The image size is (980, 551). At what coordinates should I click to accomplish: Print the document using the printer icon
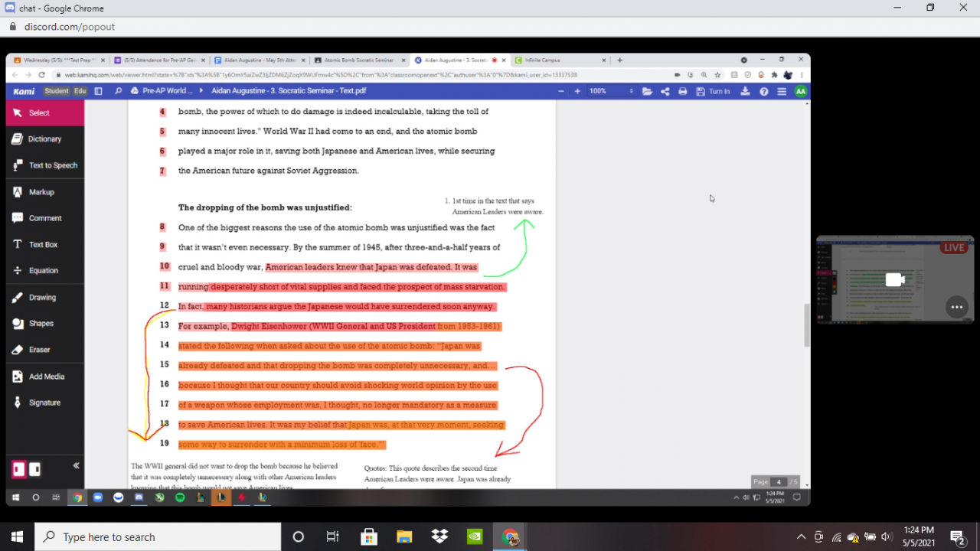683,91
